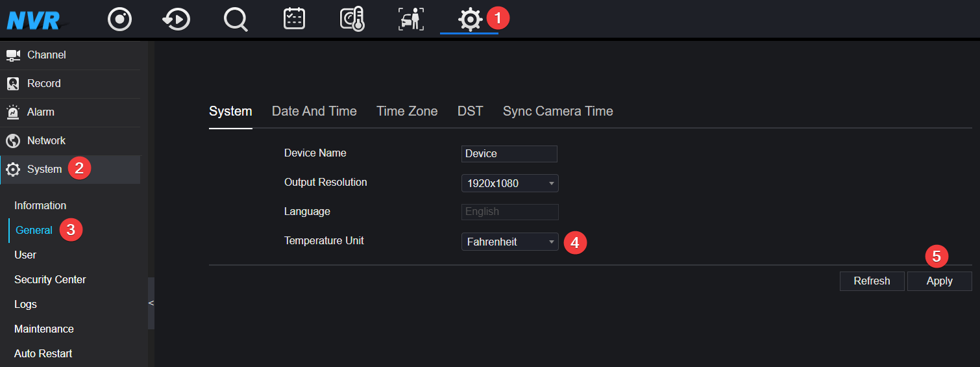
Task: Focus the Device Name input field
Action: pos(509,154)
